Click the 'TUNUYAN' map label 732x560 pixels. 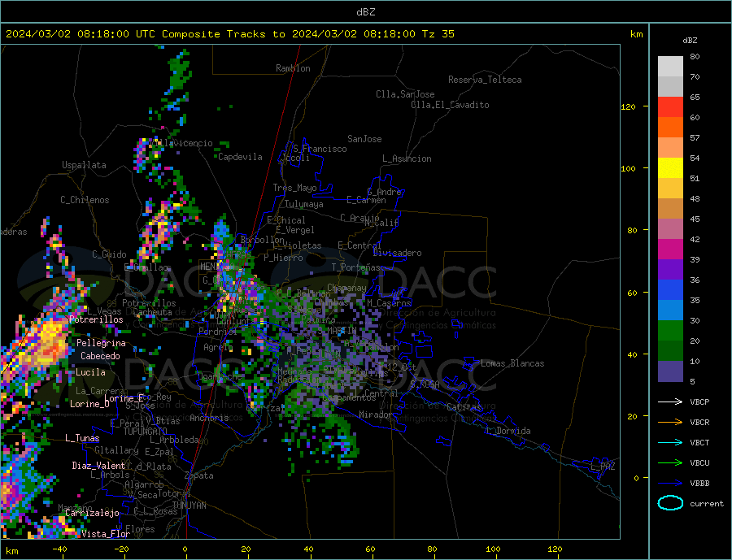pyautogui.click(x=189, y=506)
